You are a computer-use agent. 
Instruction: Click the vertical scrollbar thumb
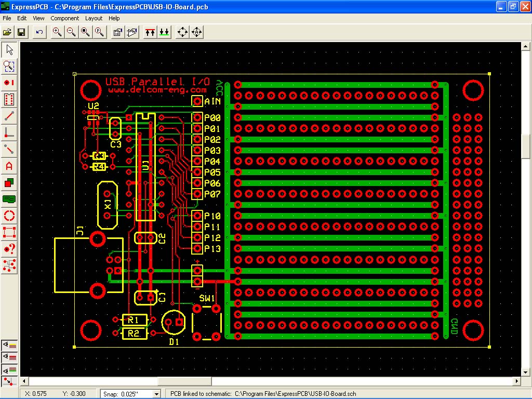(526, 147)
